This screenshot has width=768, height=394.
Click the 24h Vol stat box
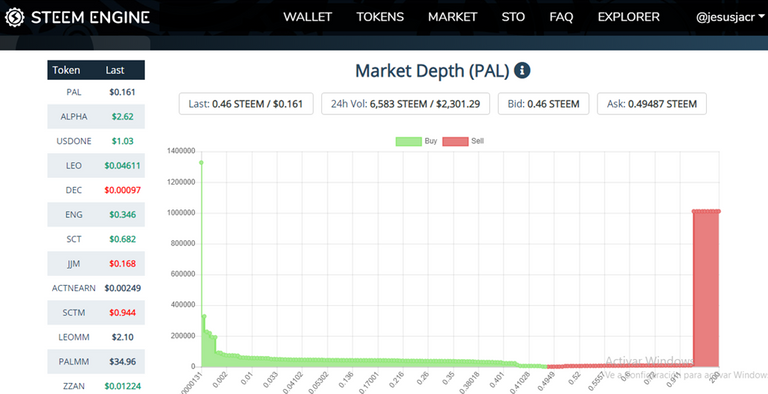click(x=406, y=104)
